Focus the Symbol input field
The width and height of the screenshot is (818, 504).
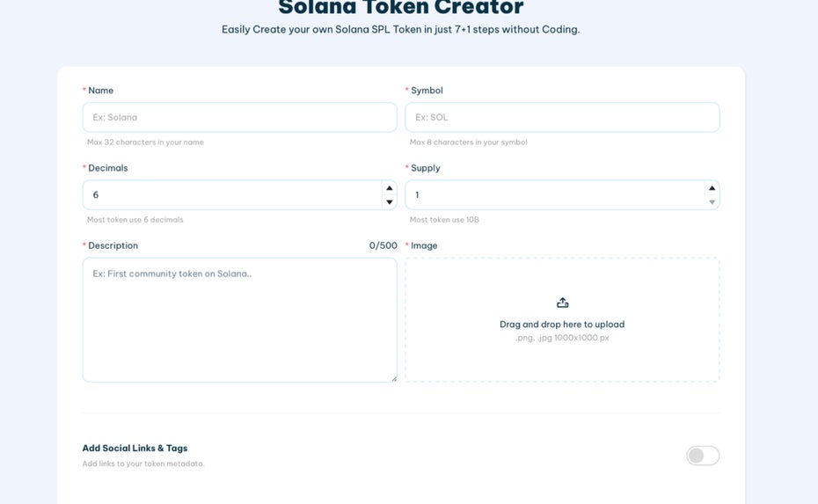pyautogui.click(x=562, y=117)
